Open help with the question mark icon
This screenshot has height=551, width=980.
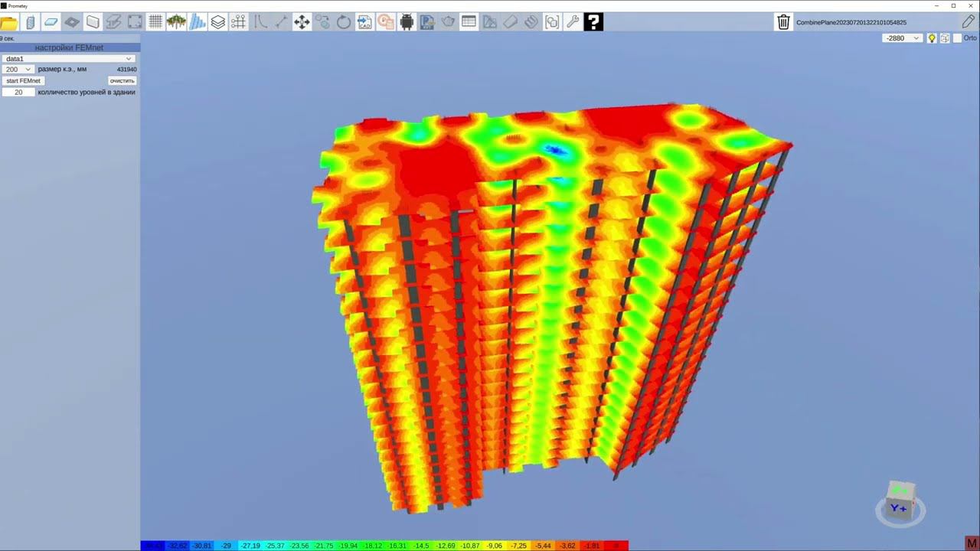click(593, 22)
